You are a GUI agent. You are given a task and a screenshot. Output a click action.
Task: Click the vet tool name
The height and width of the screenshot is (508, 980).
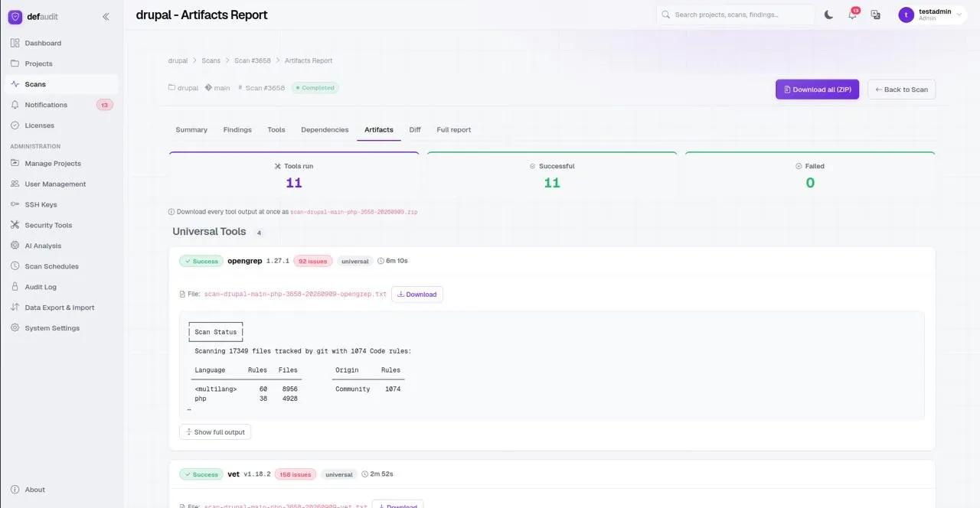pos(234,474)
